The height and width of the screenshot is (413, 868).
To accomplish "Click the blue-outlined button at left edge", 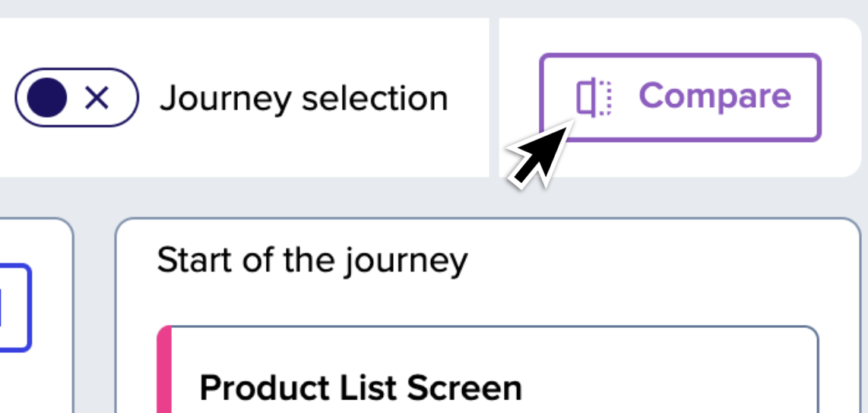I will (x=15, y=307).
